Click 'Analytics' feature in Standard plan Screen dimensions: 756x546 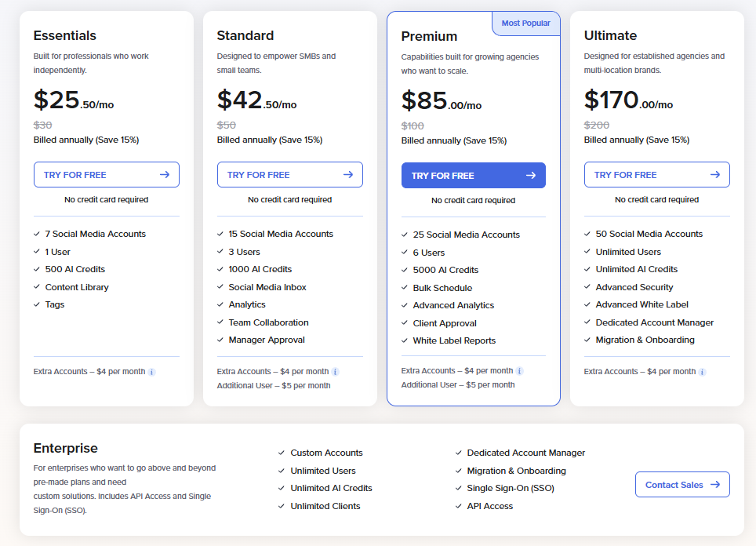click(247, 305)
